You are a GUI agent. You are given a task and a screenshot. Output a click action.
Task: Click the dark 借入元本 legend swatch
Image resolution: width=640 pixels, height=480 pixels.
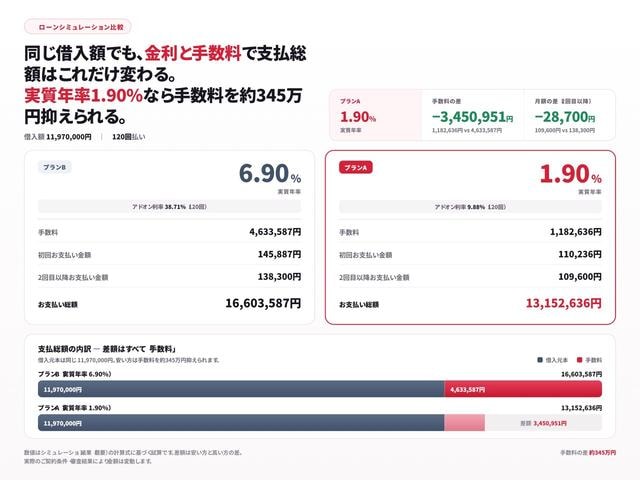[x=540, y=360]
